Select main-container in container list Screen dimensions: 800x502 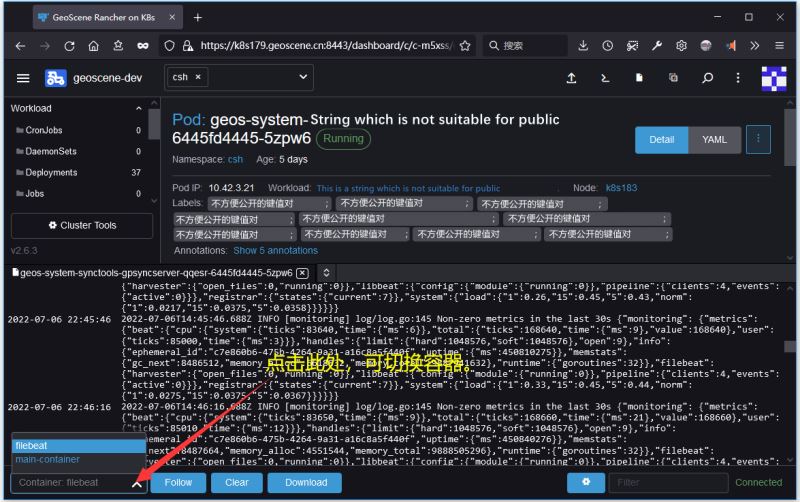[79, 459]
